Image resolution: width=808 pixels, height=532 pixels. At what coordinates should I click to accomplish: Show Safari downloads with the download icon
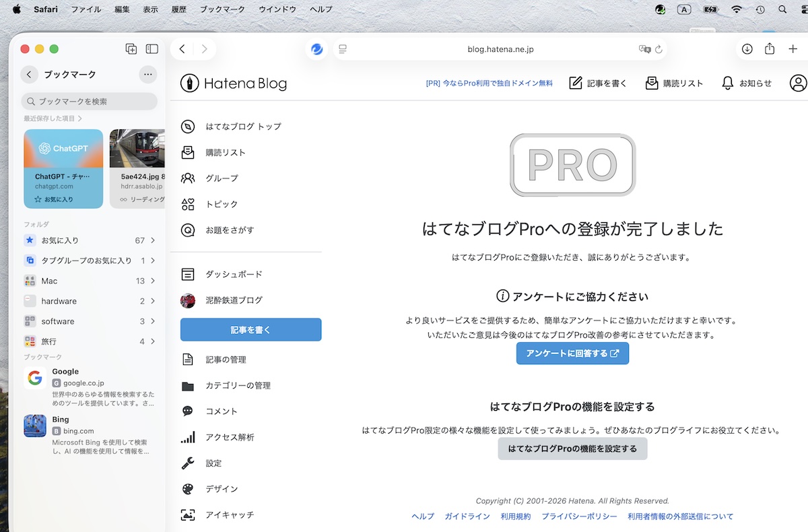point(747,49)
